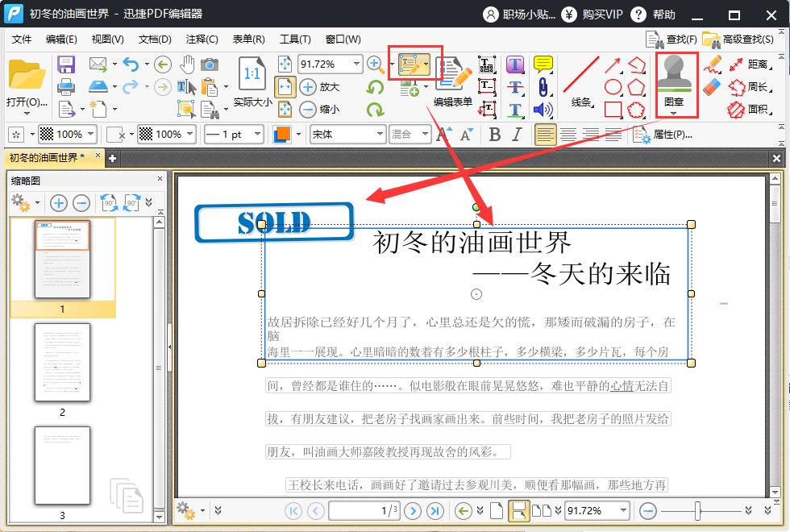Toggle italic text formatting

point(516,135)
